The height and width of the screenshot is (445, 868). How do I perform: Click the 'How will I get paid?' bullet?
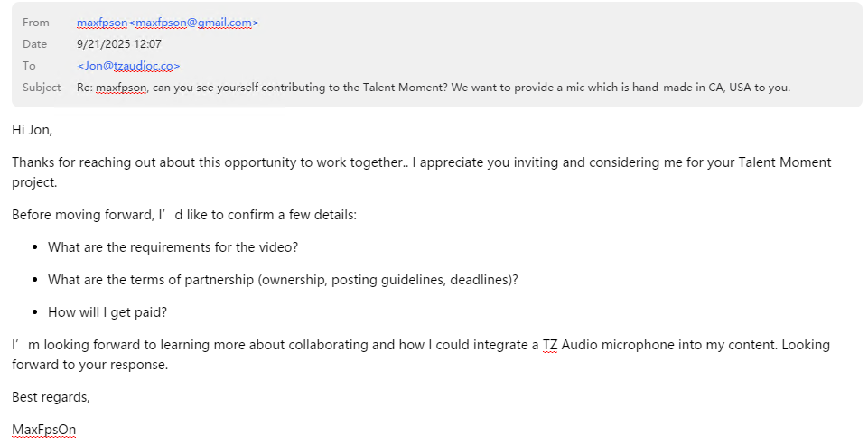click(107, 312)
